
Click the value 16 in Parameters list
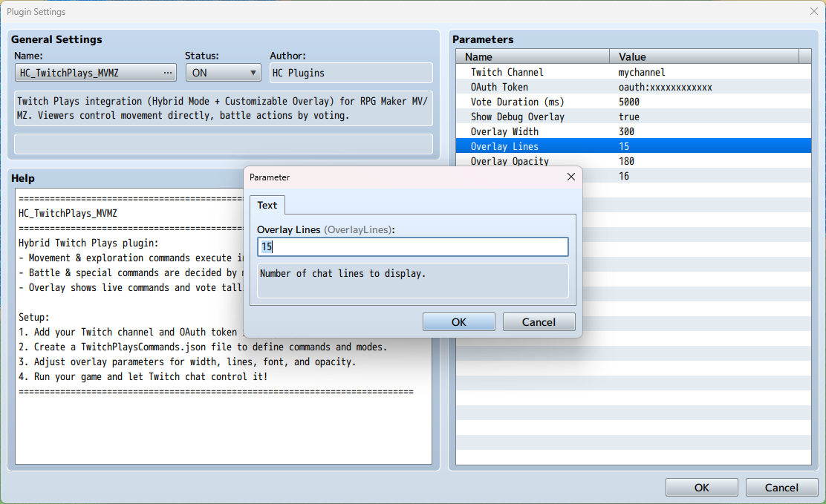point(624,176)
